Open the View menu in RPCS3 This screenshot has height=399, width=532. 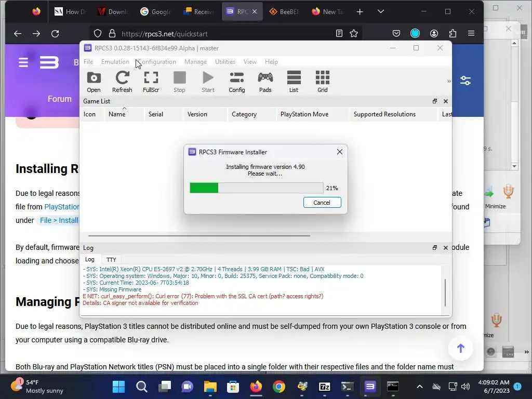coord(250,62)
